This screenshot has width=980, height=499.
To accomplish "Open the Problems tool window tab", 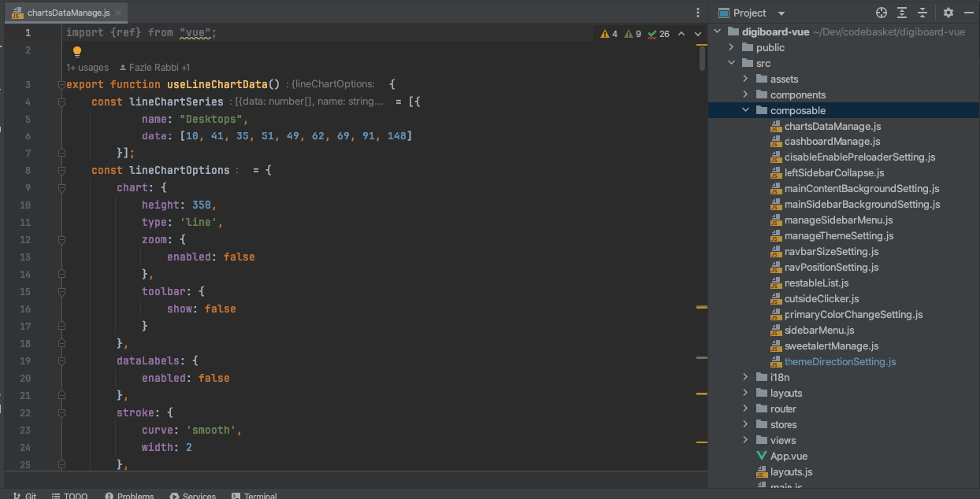I will click(128, 496).
